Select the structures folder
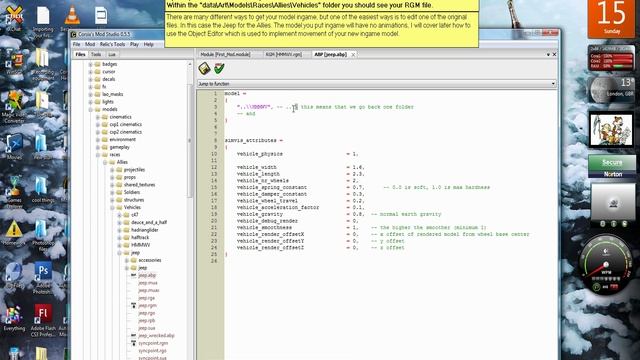The height and width of the screenshot is (360, 640). click(x=134, y=200)
